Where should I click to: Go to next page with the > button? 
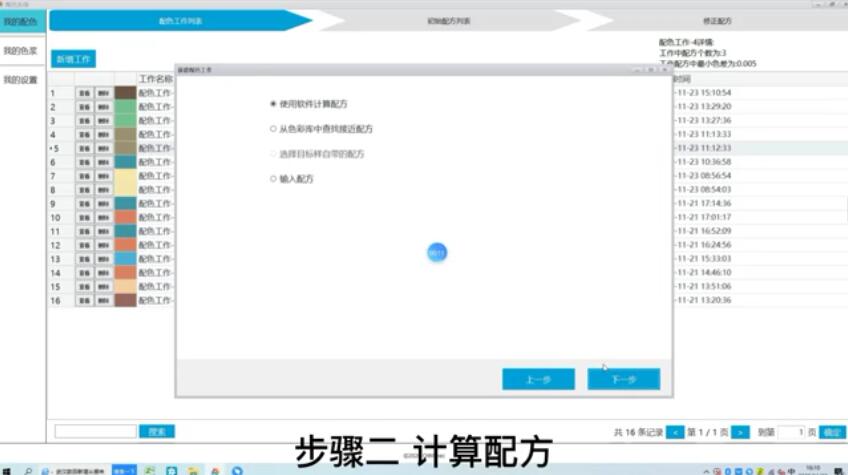tap(740, 432)
